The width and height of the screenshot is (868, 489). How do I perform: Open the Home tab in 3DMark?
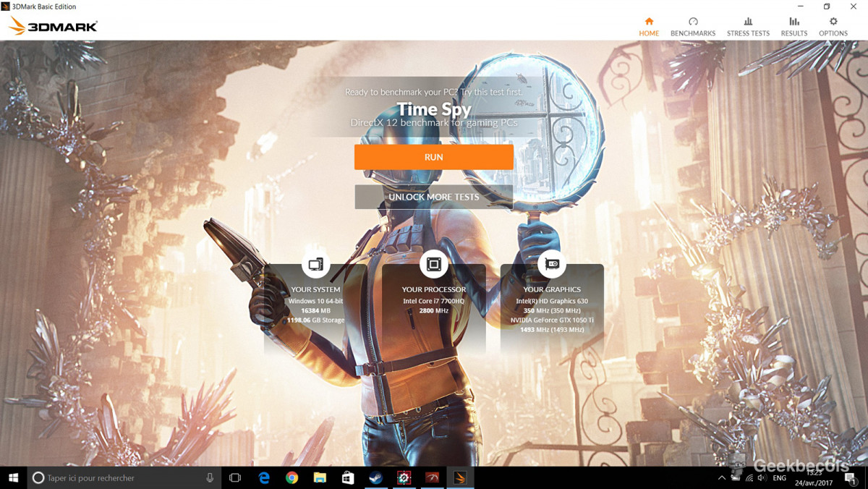[649, 27]
